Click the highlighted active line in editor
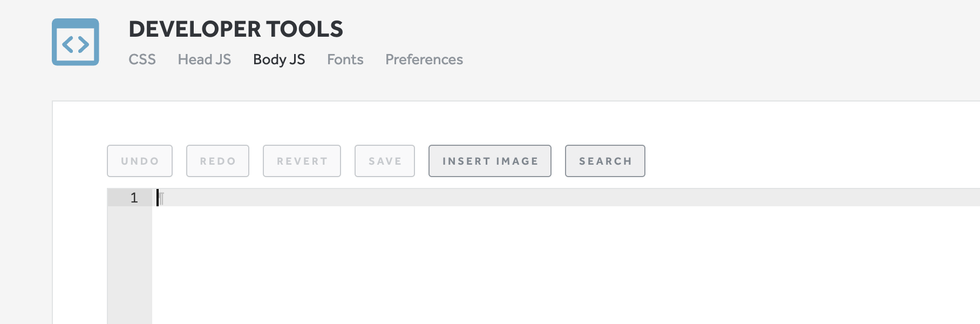Image resolution: width=980 pixels, height=324 pixels. [x=378, y=198]
